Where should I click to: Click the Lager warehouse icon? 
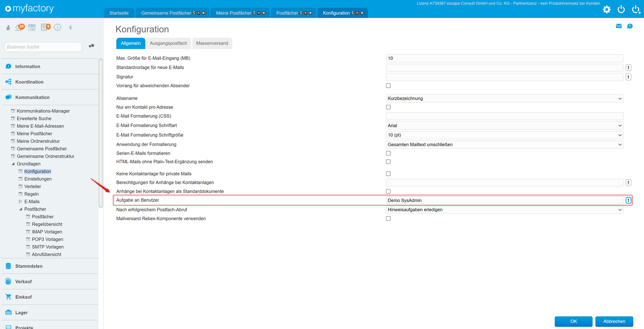(x=8, y=313)
